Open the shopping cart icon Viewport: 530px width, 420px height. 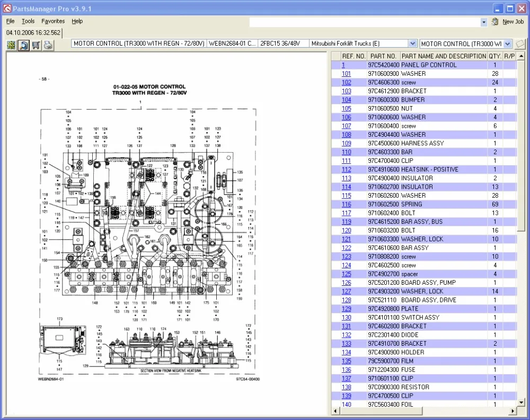pos(36,45)
